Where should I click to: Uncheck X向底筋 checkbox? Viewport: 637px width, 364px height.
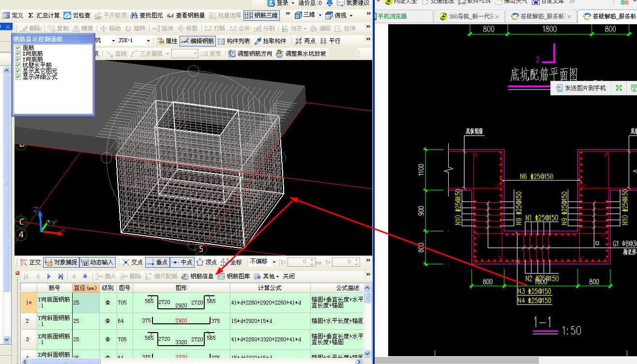[x=18, y=54]
